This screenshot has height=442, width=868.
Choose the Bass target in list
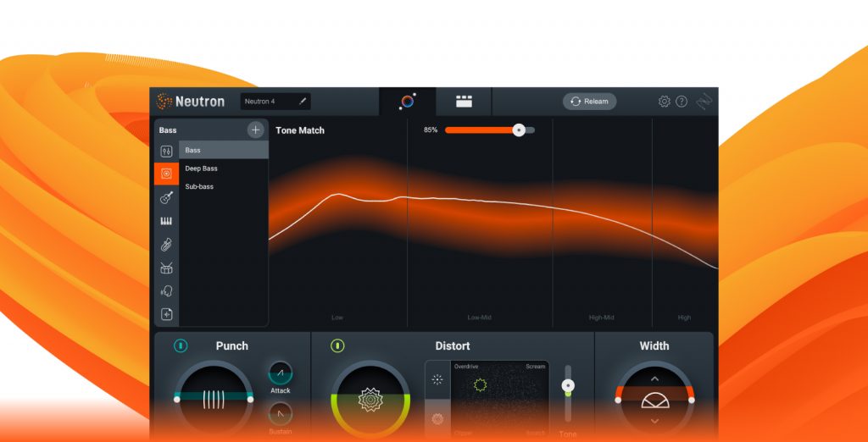pyautogui.click(x=224, y=150)
